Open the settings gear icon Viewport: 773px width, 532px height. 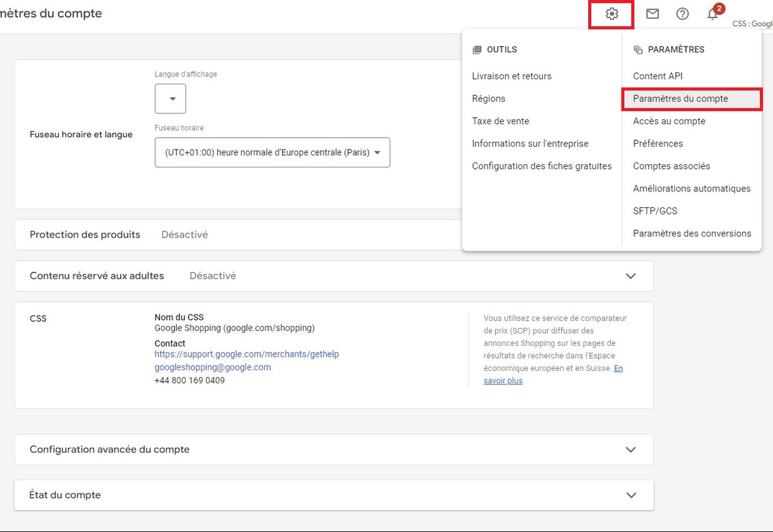pyautogui.click(x=611, y=13)
